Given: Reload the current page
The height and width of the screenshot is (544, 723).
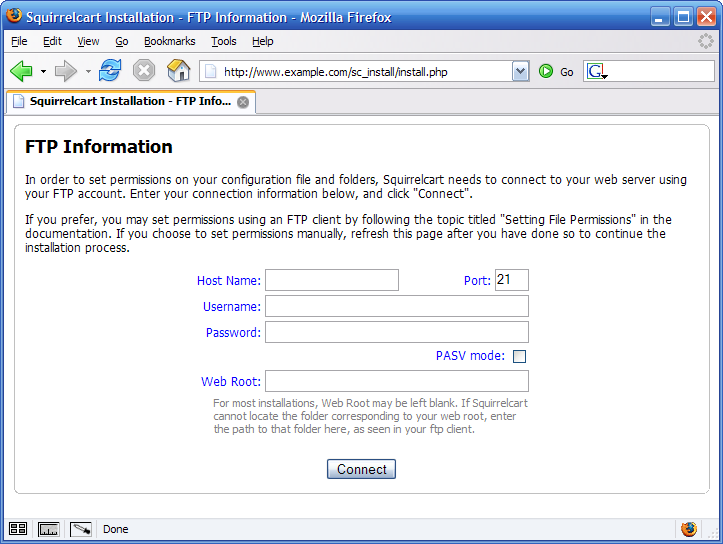Looking at the screenshot, I should (110, 71).
